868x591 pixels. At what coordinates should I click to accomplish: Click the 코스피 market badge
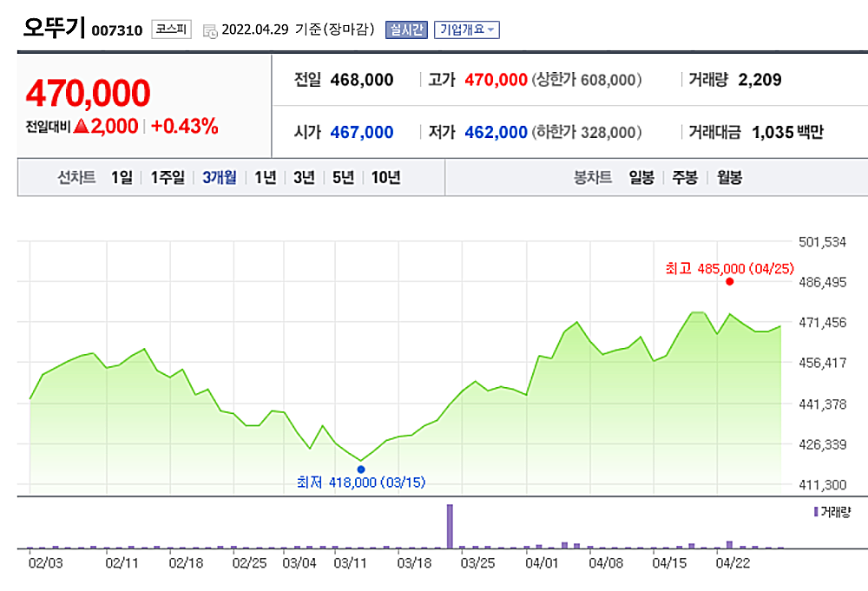pyautogui.click(x=170, y=27)
